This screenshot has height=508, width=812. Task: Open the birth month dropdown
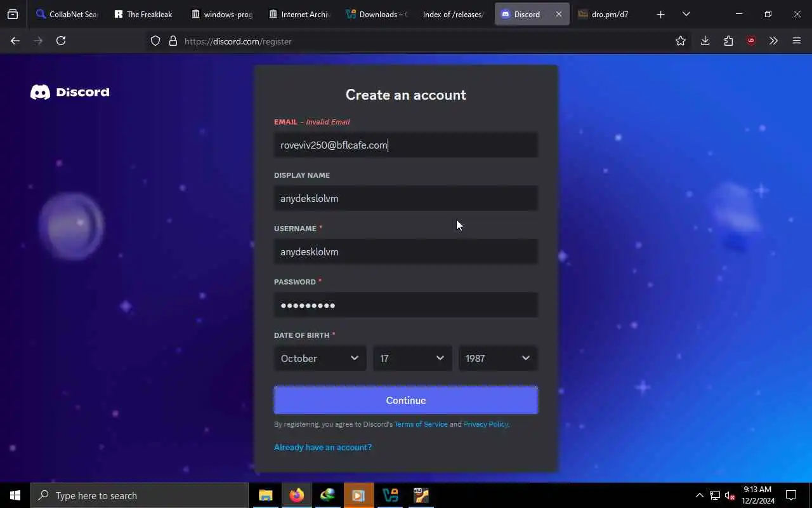pos(320,358)
